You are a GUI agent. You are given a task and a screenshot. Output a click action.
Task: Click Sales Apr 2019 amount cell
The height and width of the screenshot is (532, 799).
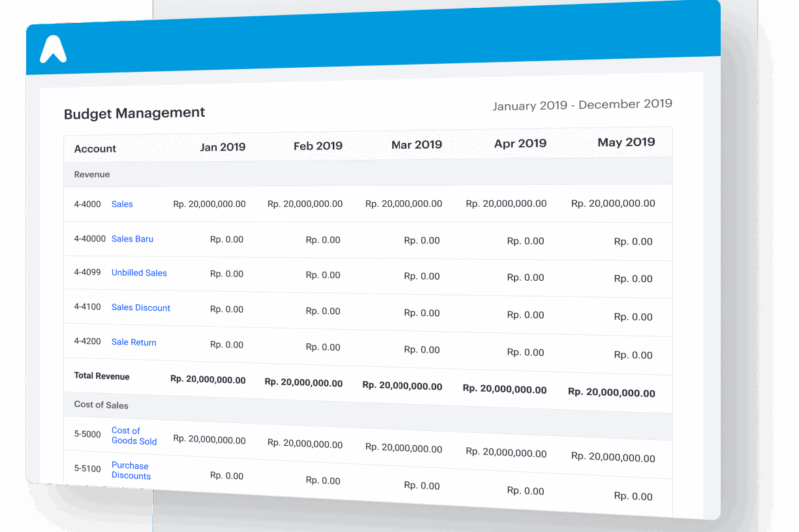506,204
